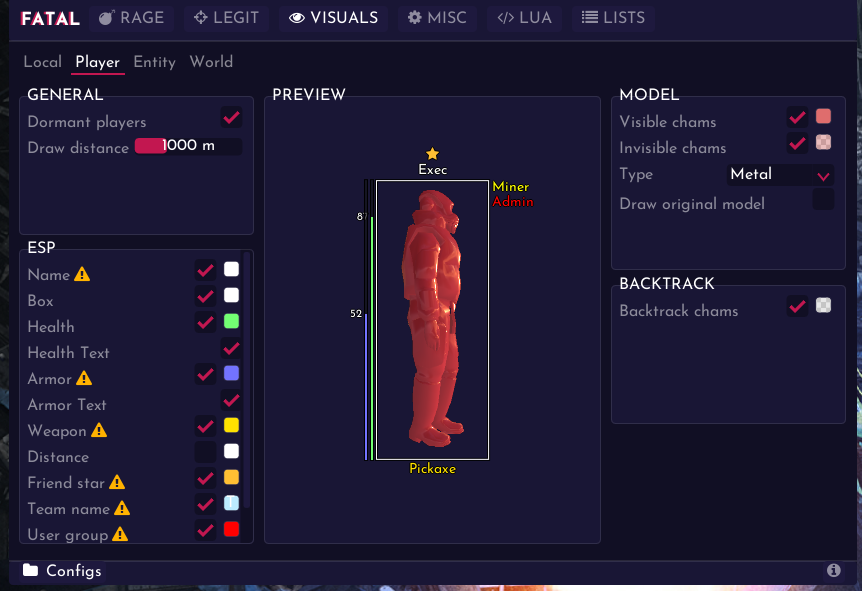The image size is (862, 591).
Task: Open the red User group swatch
Action: click(x=231, y=529)
